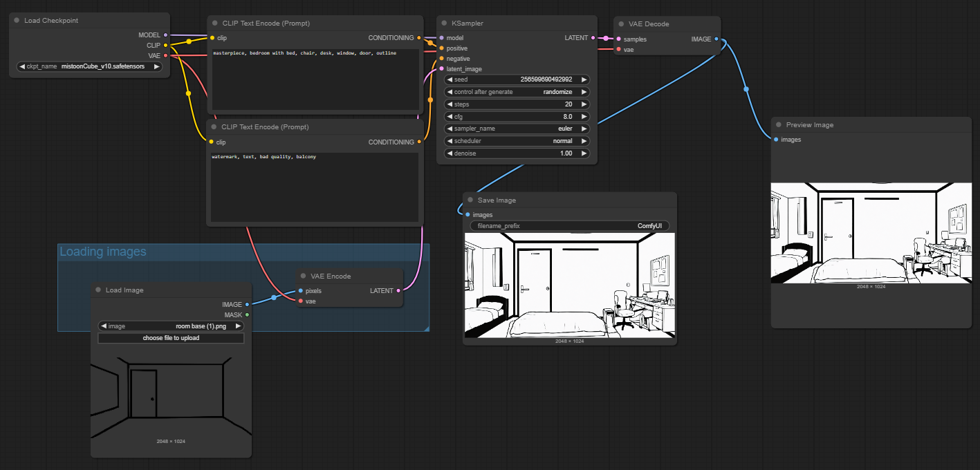Click midpoint dot on link into Preview Image

point(746,88)
